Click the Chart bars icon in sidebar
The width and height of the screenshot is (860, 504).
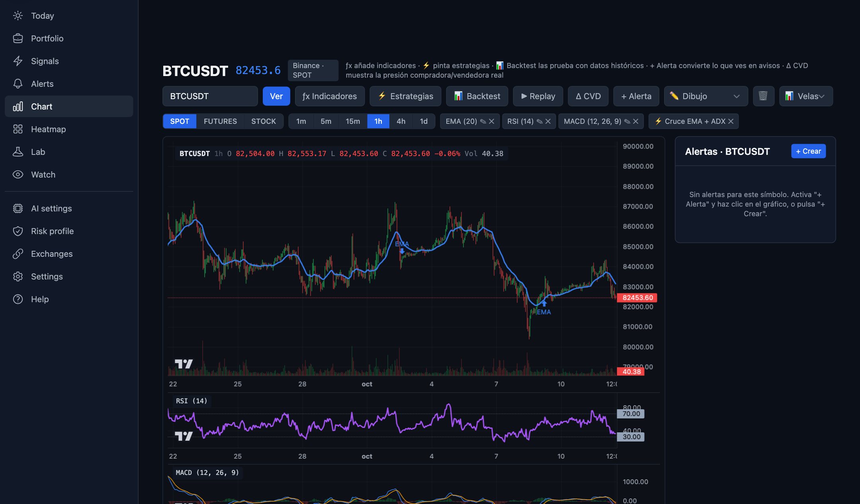(18, 106)
